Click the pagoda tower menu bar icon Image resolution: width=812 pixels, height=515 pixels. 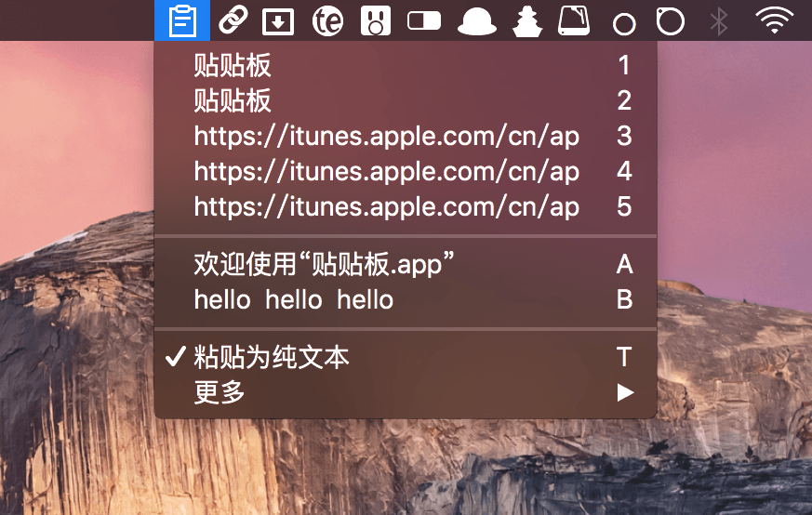(x=527, y=20)
